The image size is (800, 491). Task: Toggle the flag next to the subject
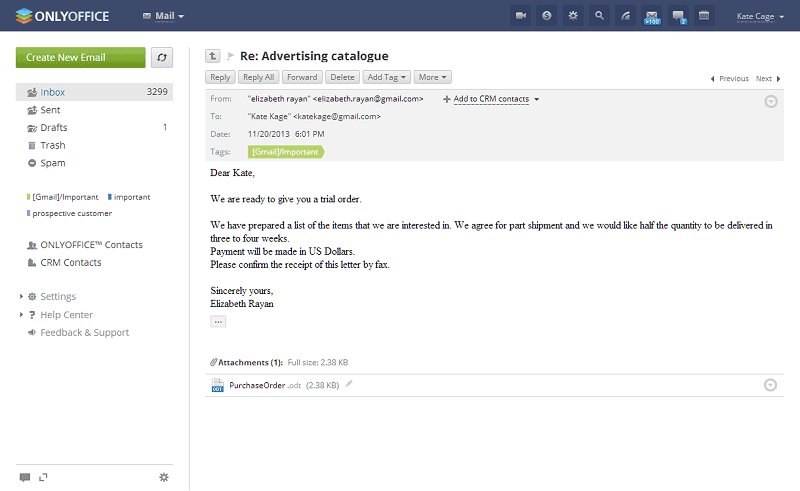(x=231, y=56)
